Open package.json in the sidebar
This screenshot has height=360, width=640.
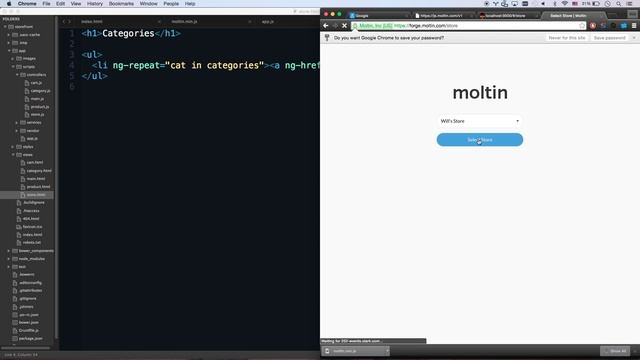[x=31, y=338]
